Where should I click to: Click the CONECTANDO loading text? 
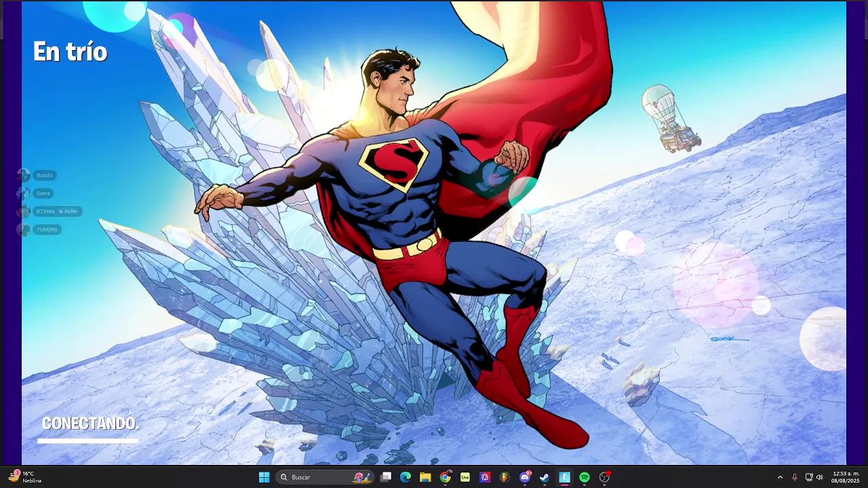[90, 424]
